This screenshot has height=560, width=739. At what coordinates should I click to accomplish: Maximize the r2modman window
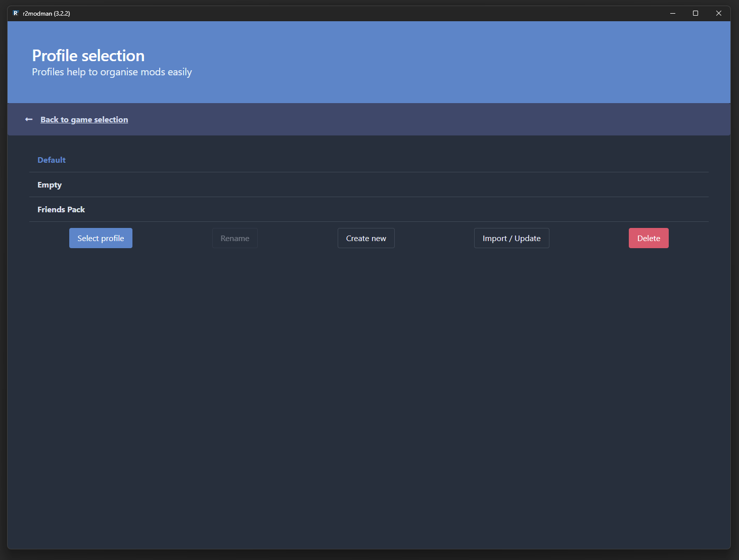(696, 13)
